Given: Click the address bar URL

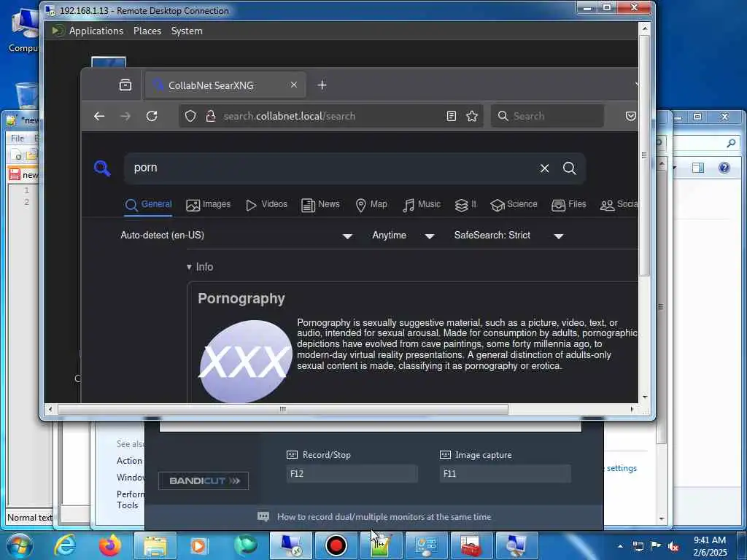Looking at the screenshot, I should (x=289, y=116).
